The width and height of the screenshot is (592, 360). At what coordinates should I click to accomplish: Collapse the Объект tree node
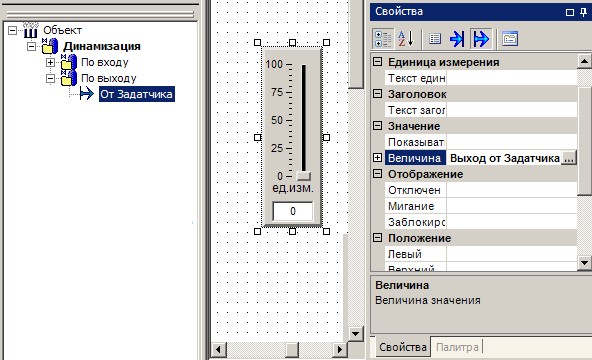coord(12,30)
